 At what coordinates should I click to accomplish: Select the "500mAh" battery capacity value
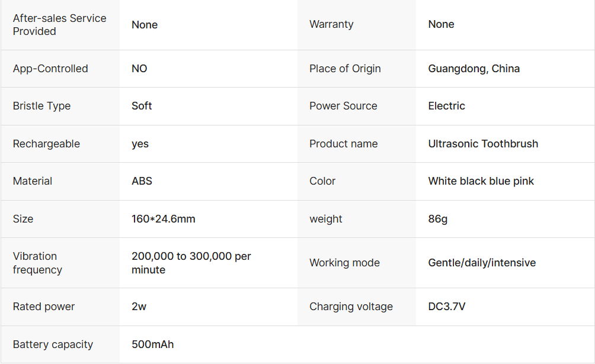point(152,344)
